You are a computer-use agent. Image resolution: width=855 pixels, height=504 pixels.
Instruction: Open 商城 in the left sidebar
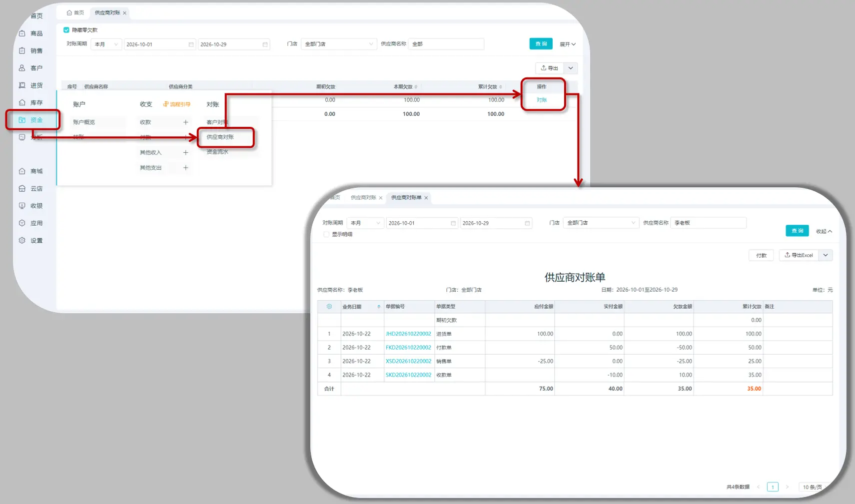(x=31, y=171)
